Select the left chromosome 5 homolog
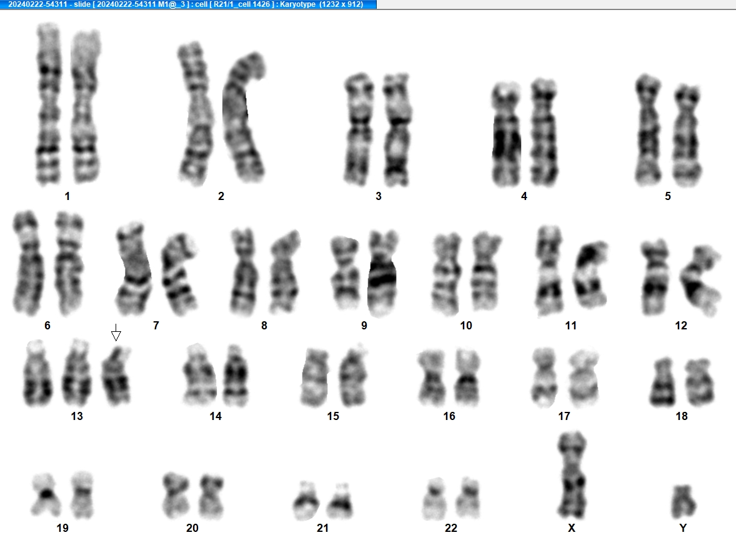 coord(649,129)
